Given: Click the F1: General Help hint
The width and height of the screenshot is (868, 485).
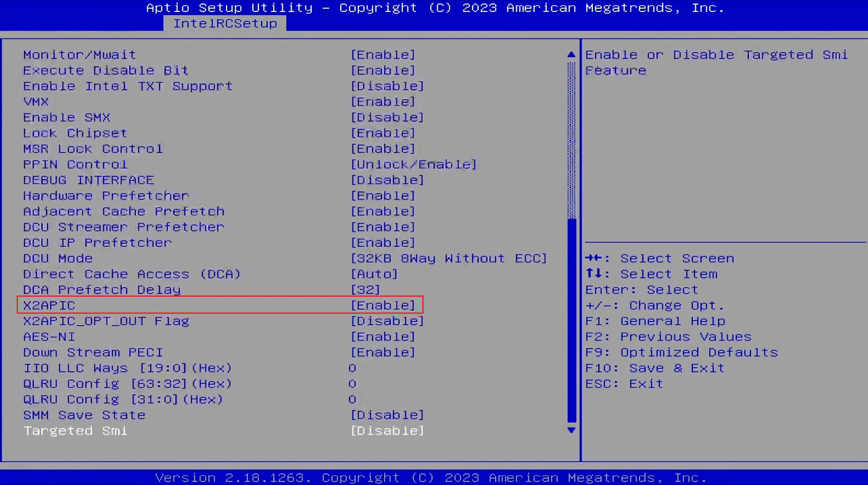Looking at the screenshot, I should click(655, 321).
